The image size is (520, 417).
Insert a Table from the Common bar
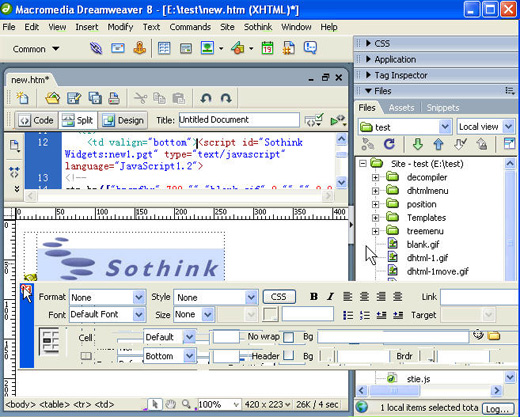pos(164,49)
